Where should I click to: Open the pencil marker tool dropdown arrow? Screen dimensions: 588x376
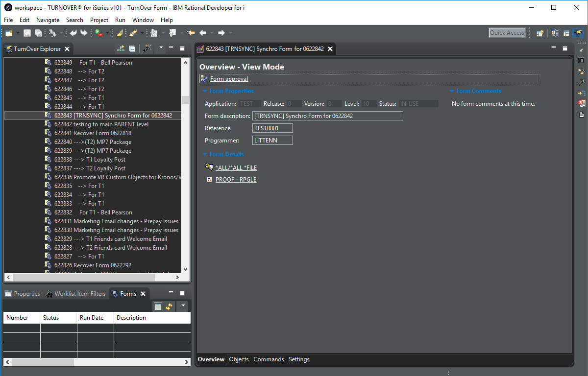point(142,33)
